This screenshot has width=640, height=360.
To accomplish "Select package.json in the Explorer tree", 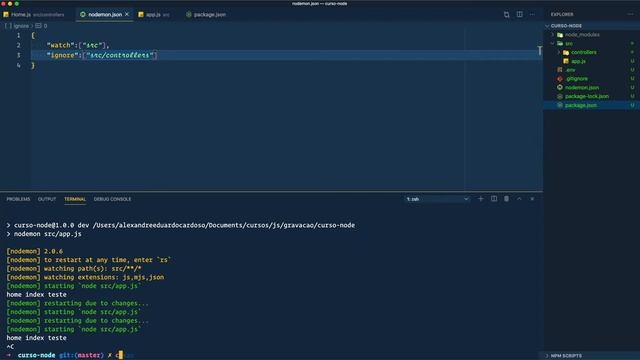I will (580, 105).
